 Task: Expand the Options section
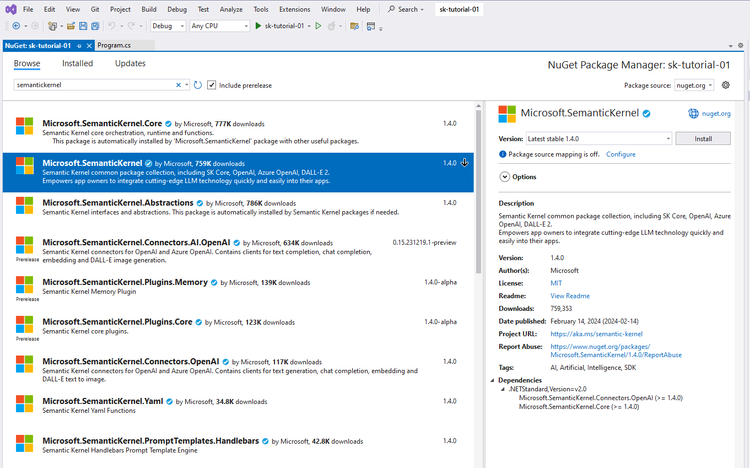pos(505,176)
